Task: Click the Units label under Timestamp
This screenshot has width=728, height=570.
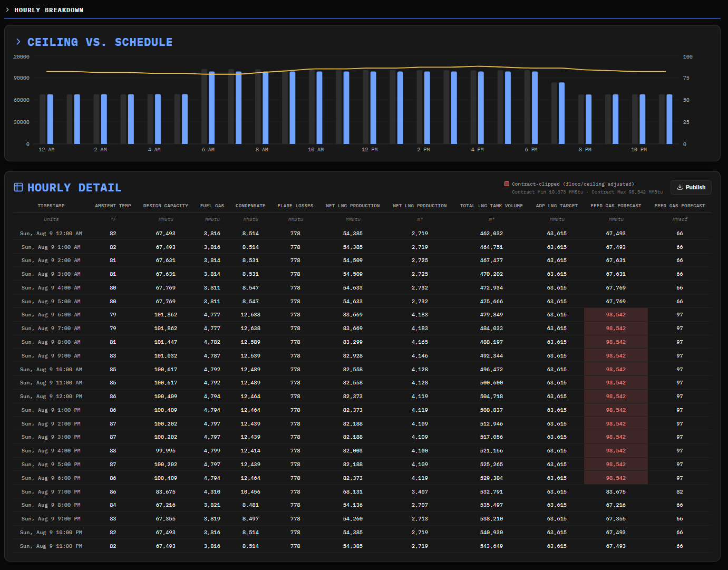Action: [x=51, y=219]
